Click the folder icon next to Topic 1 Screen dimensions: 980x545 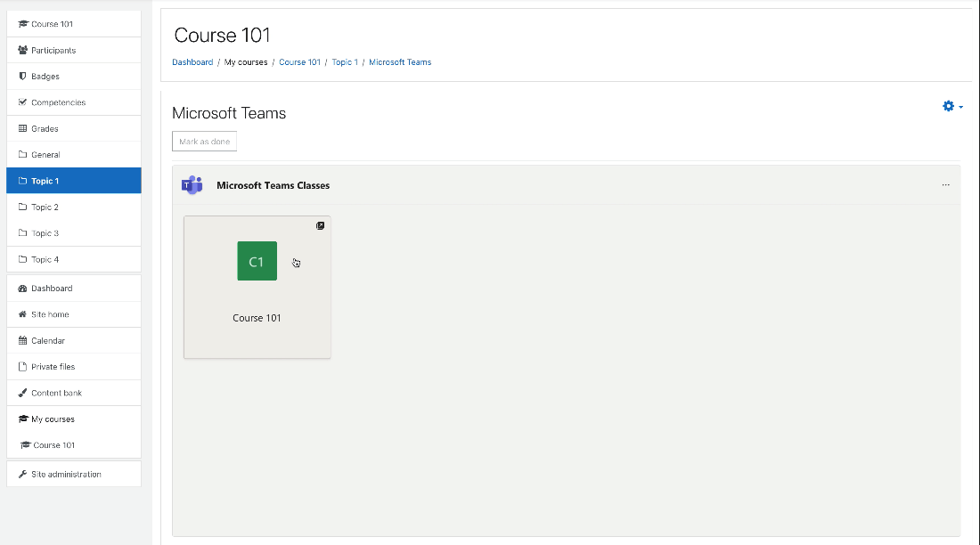[x=22, y=181]
